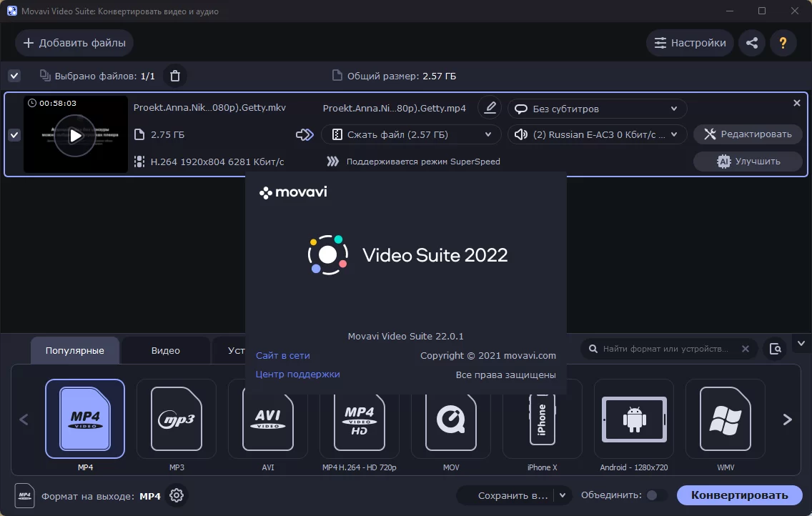Show previous format presets with left arrow
This screenshot has height=516, width=812.
[24, 420]
